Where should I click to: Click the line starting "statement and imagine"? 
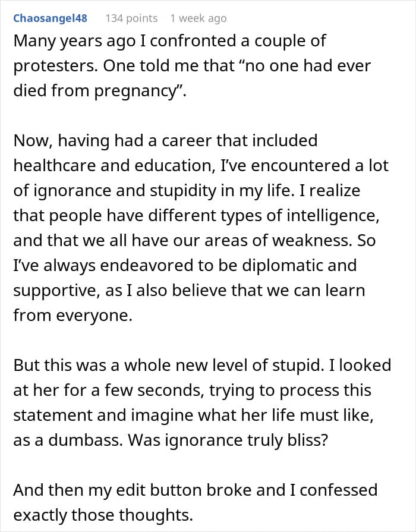193,415
